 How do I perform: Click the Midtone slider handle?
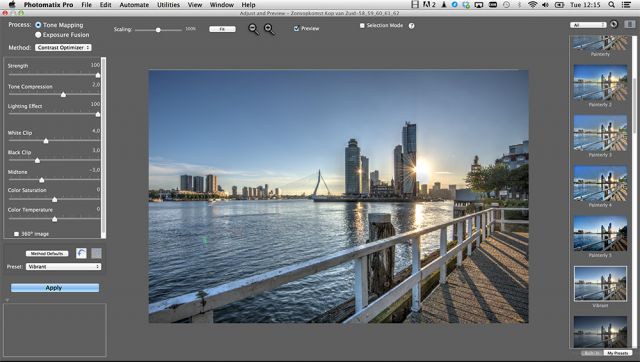coord(42,180)
